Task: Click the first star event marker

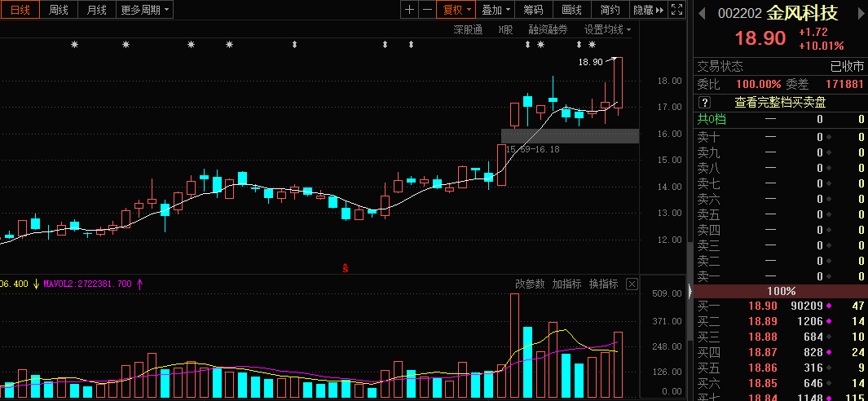Action: tap(75, 44)
